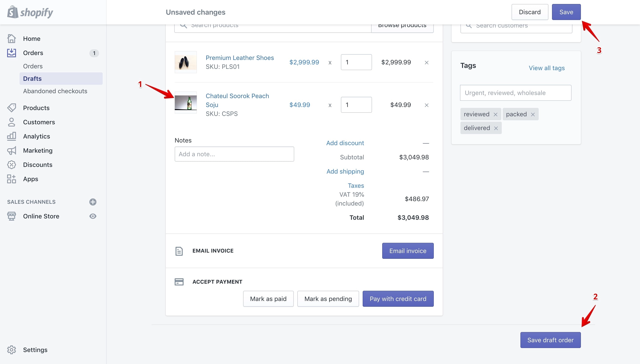Click Save draft order button

tap(550, 340)
